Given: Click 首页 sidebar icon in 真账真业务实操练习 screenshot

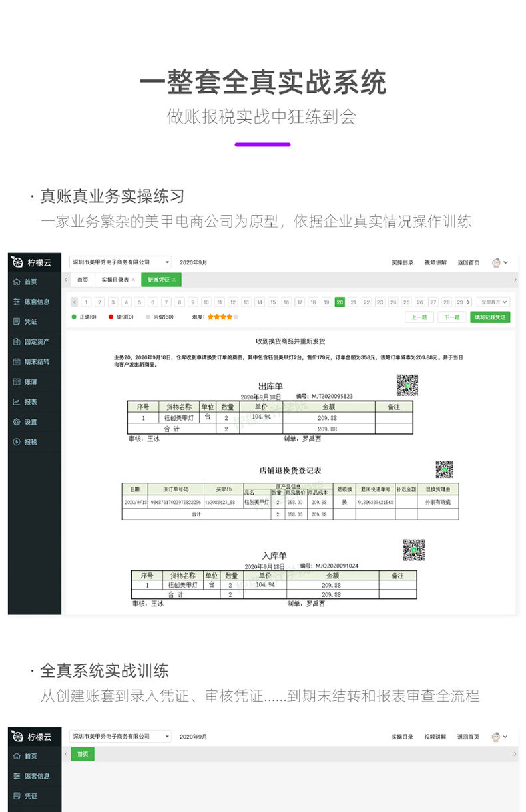Looking at the screenshot, I should click(x=17, y=282).
